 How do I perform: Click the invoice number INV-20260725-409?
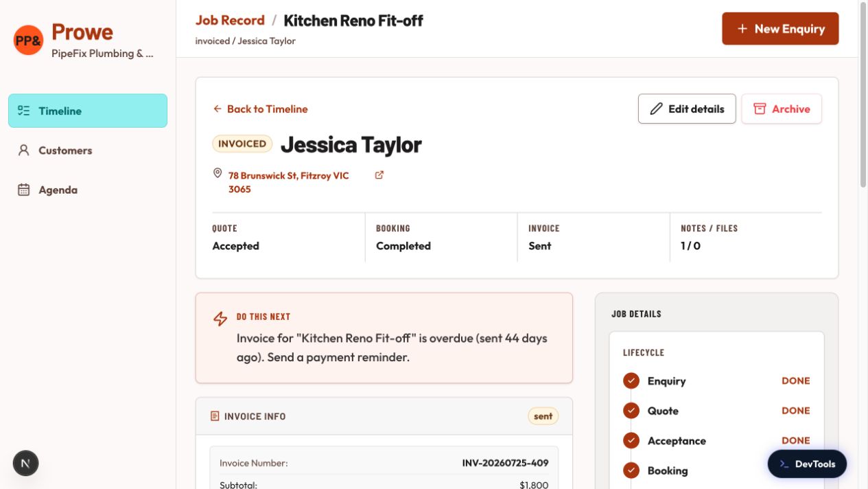(x=506, y=463)
